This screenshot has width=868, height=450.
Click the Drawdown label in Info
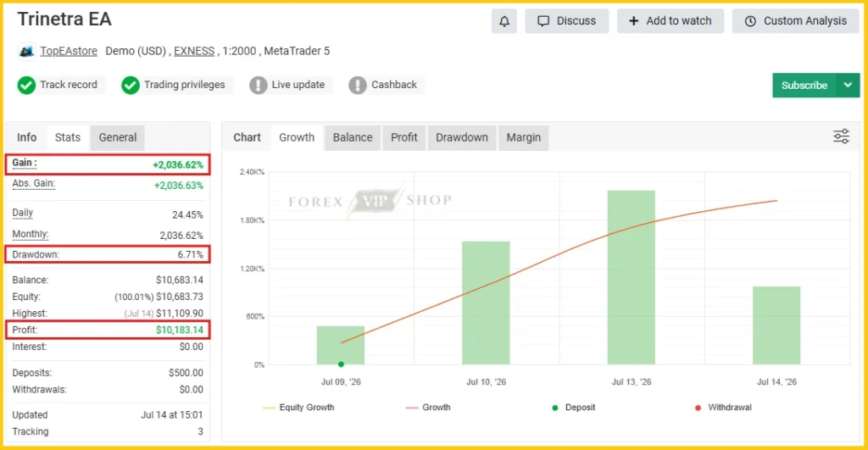(36, 254)
